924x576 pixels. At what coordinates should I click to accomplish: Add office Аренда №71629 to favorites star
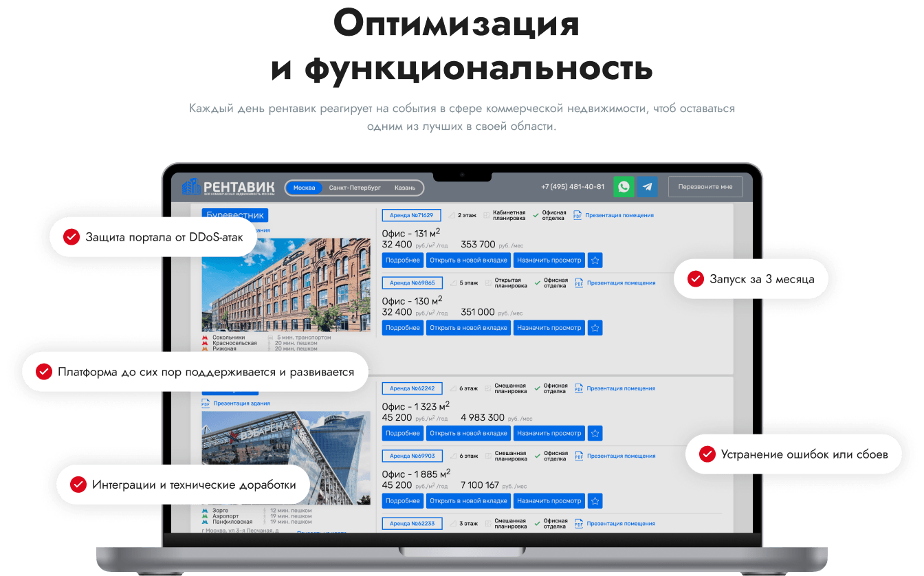(x=595, y=261)
